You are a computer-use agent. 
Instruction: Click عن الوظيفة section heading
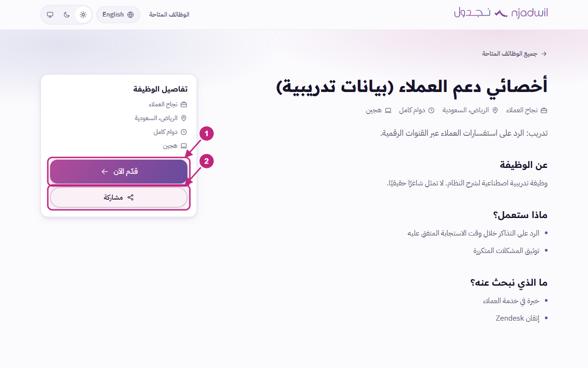click(x=524, y=165)
